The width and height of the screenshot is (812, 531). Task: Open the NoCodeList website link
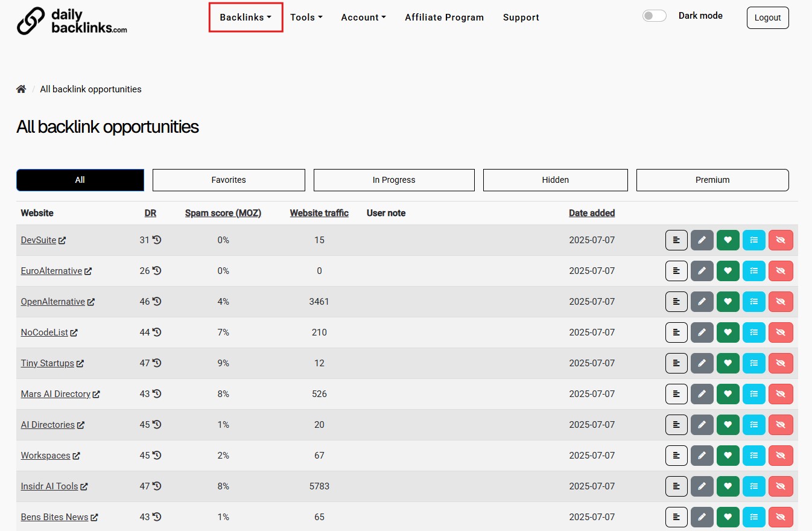(49, 332)
